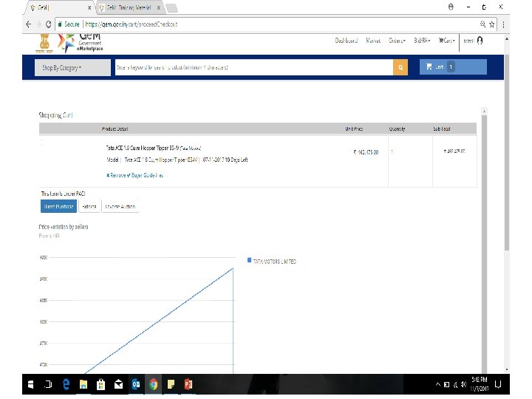Close the GeM Training Material tab
Screen dimensions: 532x399
tap(158, 7)
